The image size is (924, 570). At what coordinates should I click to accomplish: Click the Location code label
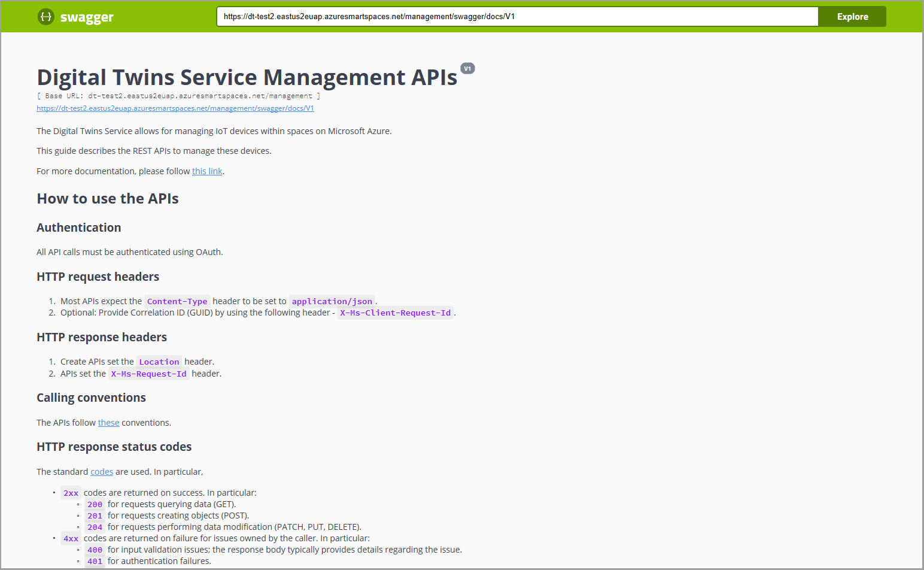(159, 362)
